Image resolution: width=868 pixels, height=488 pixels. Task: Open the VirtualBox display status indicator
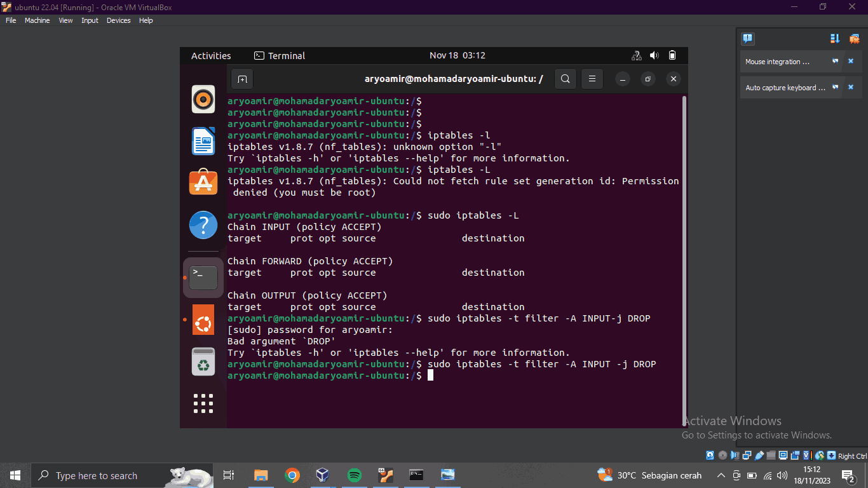click(783, 455)
